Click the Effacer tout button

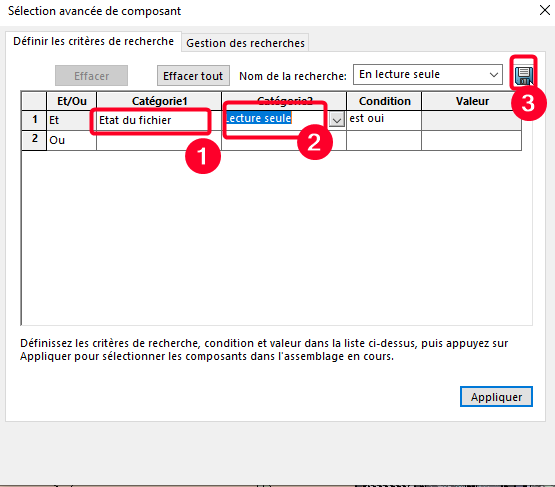pos(193,76)
